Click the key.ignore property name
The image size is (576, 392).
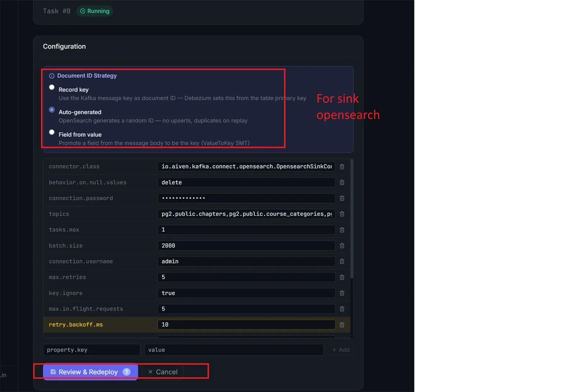(66, 293)
